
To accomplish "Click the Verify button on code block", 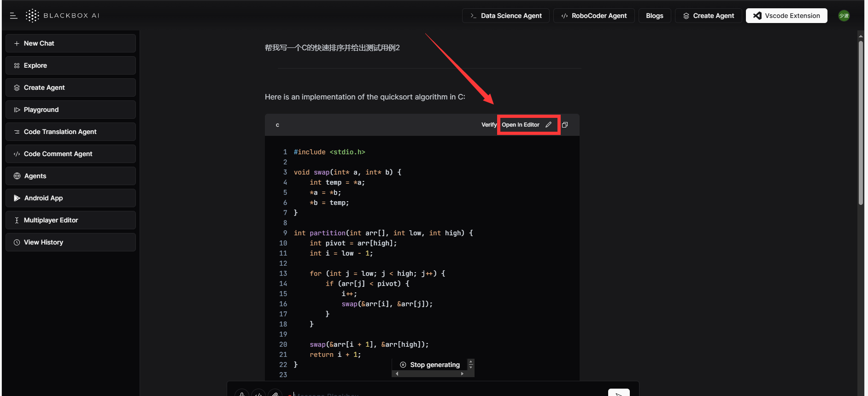I will click(488, 125).
